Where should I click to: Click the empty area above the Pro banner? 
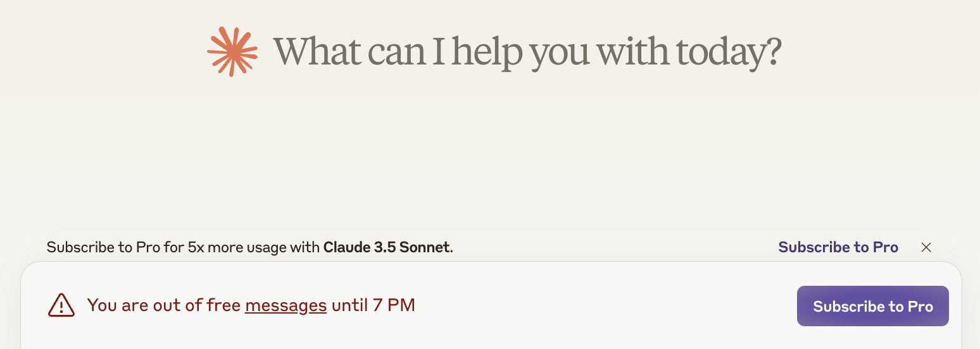pos(490,158)
